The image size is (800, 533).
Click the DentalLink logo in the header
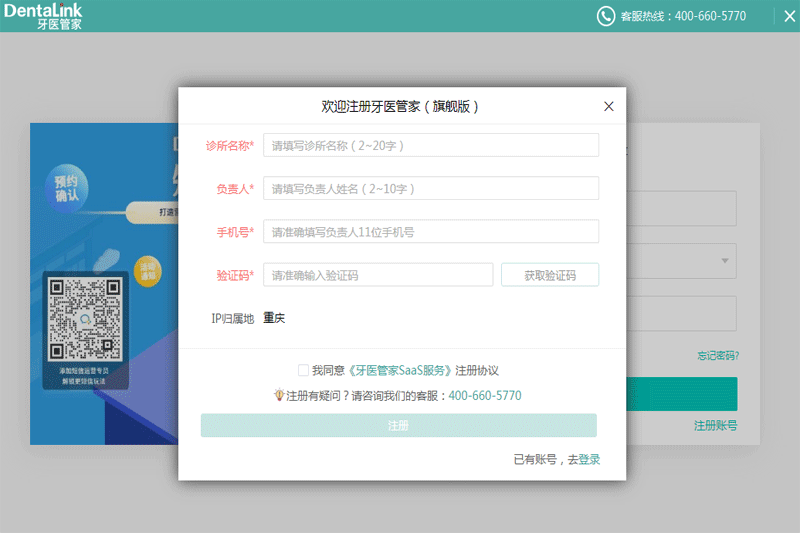[42, 16]
